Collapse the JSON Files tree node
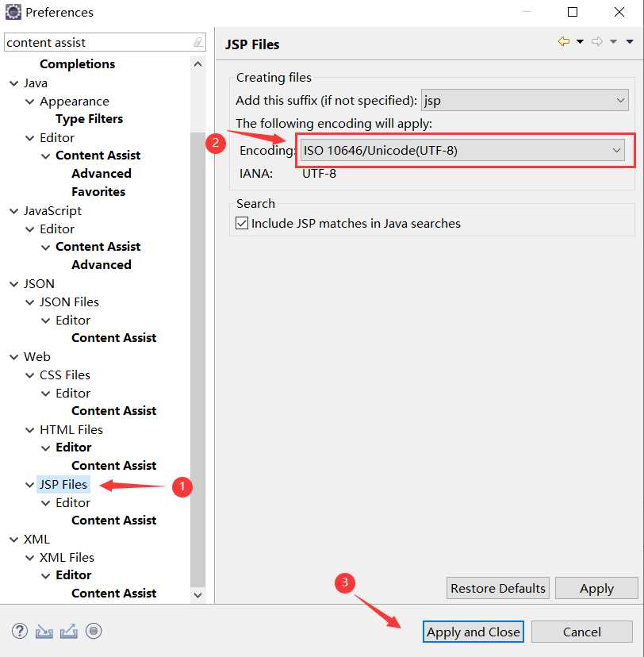Viewport: 644px width, 657px height. click(x=29, y=302)
